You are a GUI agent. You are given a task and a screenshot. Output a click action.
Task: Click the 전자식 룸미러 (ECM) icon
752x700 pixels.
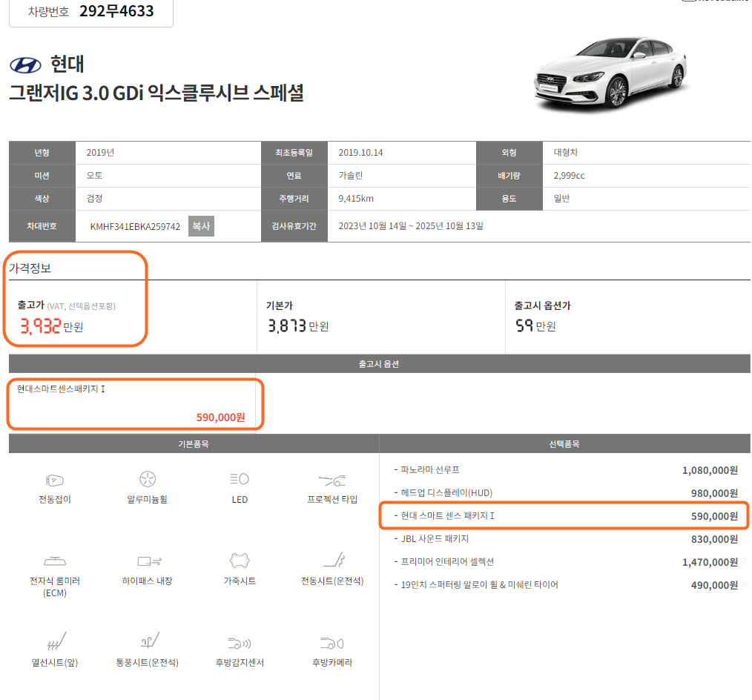point(55,561)
